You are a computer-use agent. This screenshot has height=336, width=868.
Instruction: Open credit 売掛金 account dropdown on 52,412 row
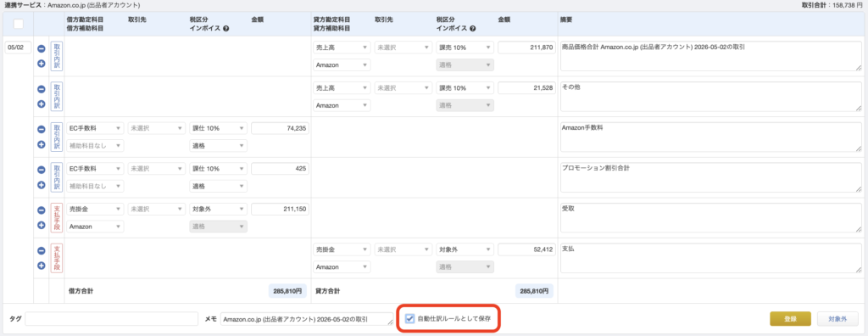click(342, 250)
